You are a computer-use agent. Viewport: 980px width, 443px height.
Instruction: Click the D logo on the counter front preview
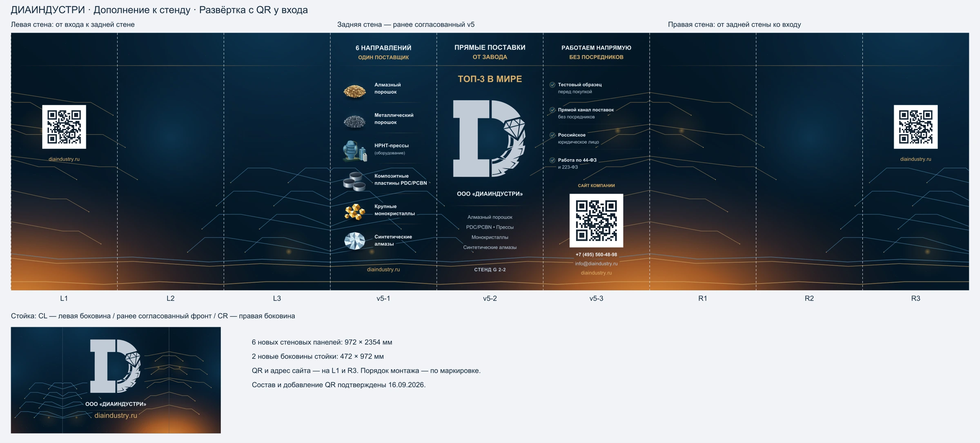(x=116, y=366)
